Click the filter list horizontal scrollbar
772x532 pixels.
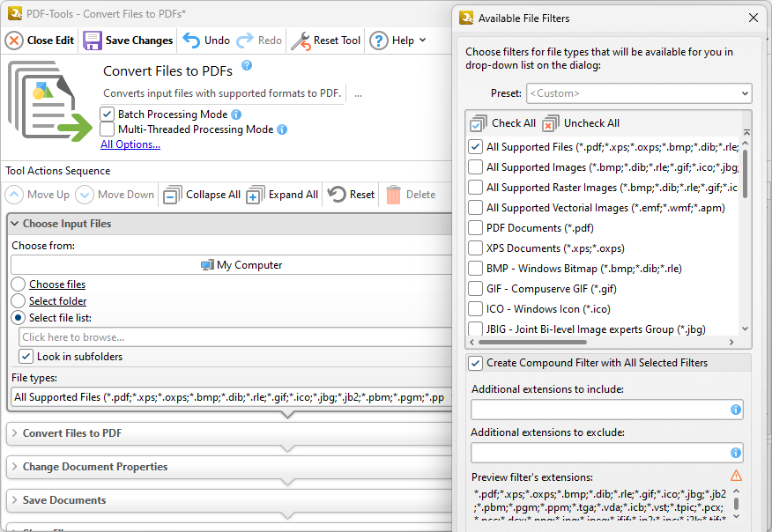click(532, 342)
